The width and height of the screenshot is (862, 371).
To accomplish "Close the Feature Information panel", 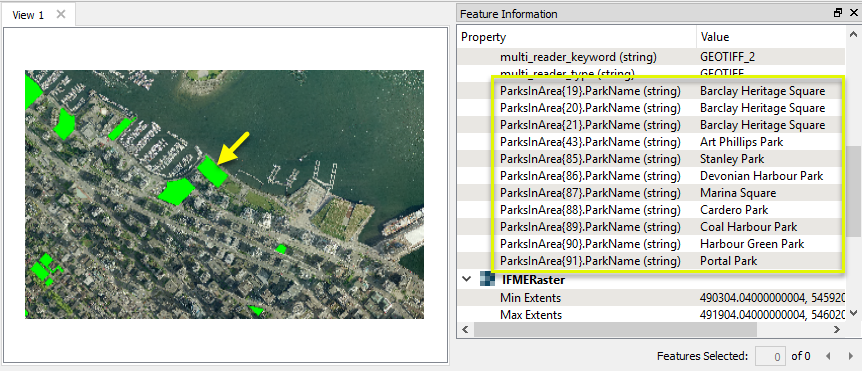I will [853, 13].
